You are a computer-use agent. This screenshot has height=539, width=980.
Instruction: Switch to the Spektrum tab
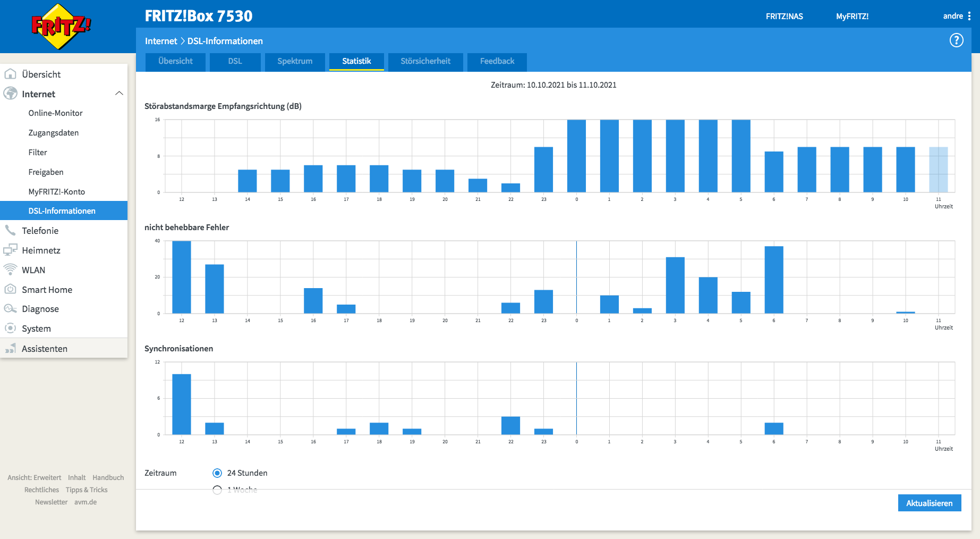pos(295,62)
